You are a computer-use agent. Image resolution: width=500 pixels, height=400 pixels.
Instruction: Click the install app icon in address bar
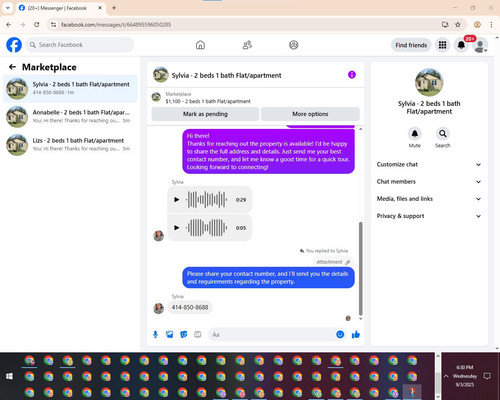point(445,25)
